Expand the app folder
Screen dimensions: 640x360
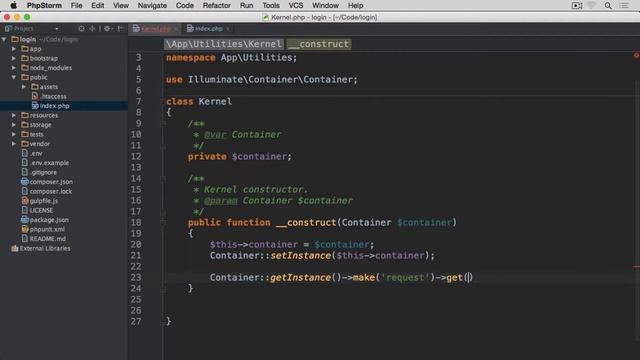coord(14,49)
